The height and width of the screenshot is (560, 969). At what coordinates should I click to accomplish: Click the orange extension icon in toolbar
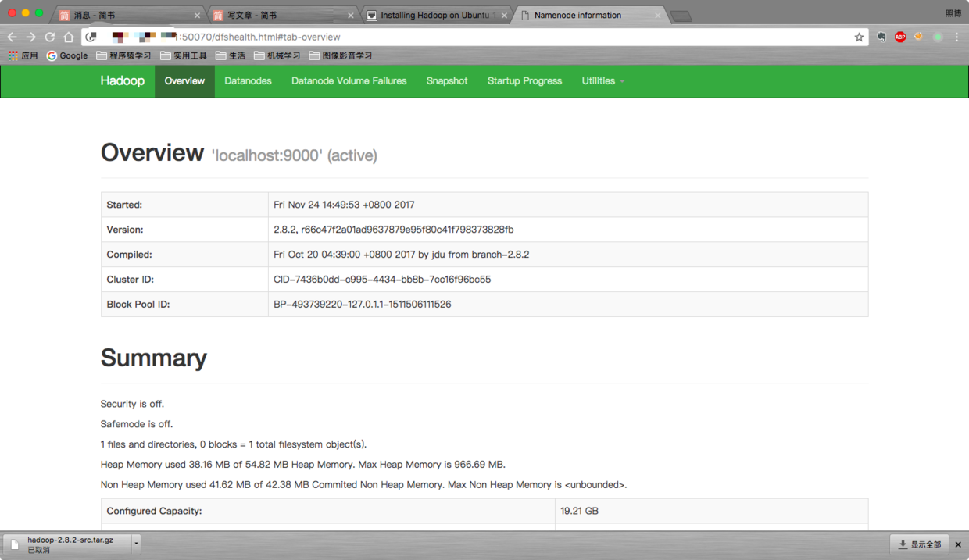(919, 37)
